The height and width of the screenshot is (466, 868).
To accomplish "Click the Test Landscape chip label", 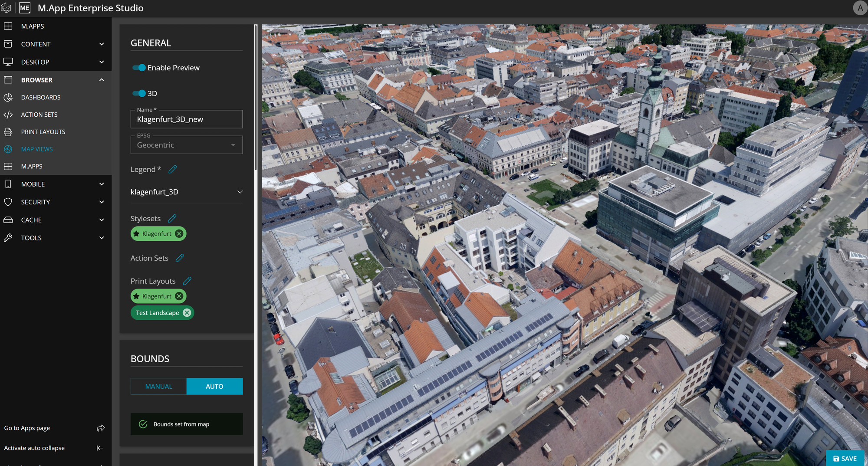I will pyautogui.click(x=157, y=313).
